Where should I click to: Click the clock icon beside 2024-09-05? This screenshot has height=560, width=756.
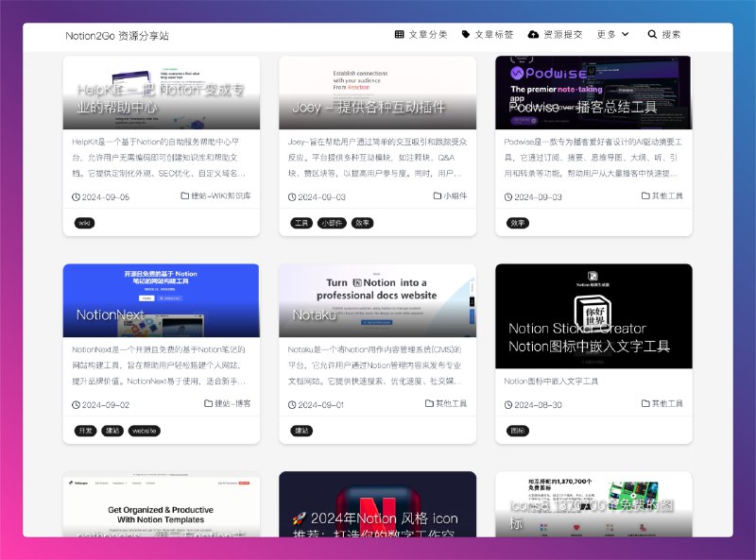point(76,196)
